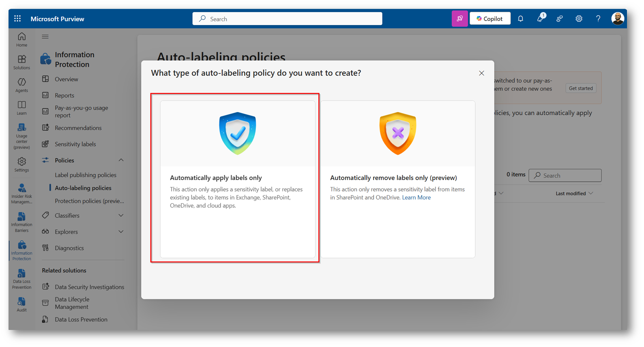The image size is (644, 347).
Task: Select Automatically apply labels only card
Action: click(238, 179)
